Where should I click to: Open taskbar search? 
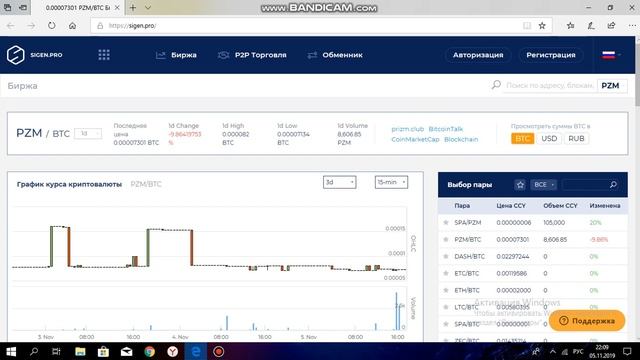point(34,351)
